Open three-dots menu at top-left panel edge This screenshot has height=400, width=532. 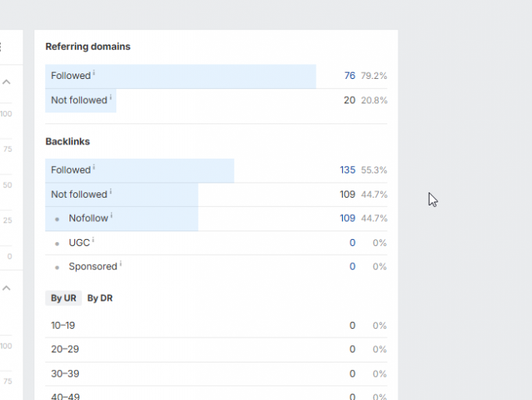(2, 47)
